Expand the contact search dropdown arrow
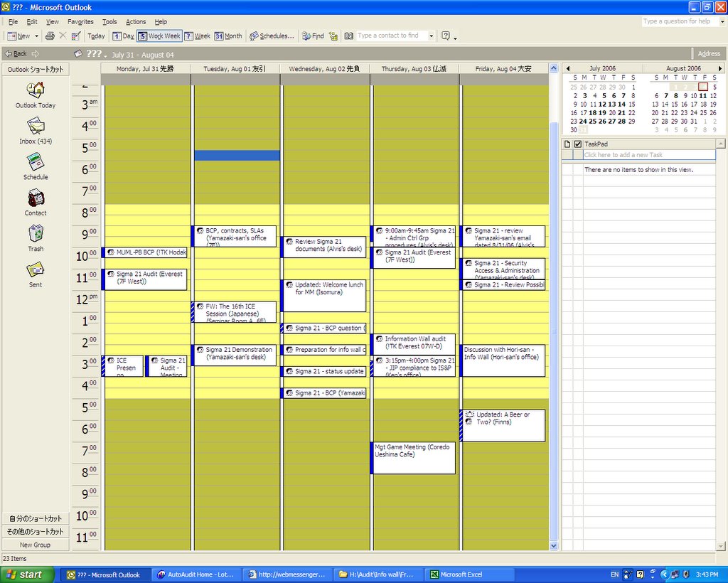The image size is (728, 583). click(432, 36)
